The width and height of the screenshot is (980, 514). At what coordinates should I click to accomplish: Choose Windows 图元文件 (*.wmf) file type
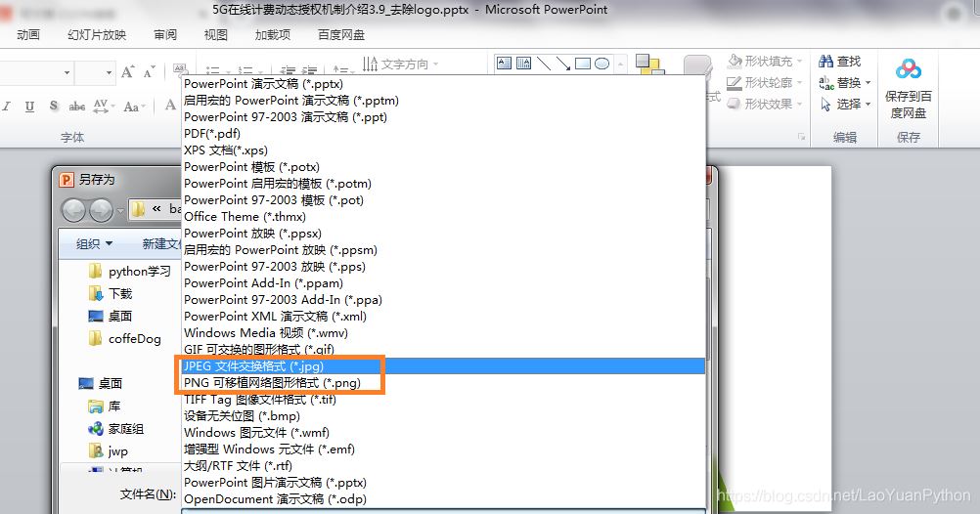(443, 433)
